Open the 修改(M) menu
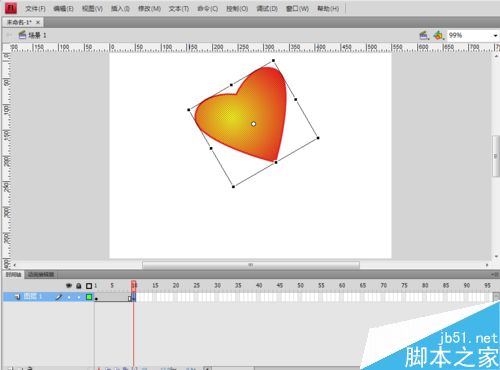This screenshot has height=370, width=500. click(149, 9)
